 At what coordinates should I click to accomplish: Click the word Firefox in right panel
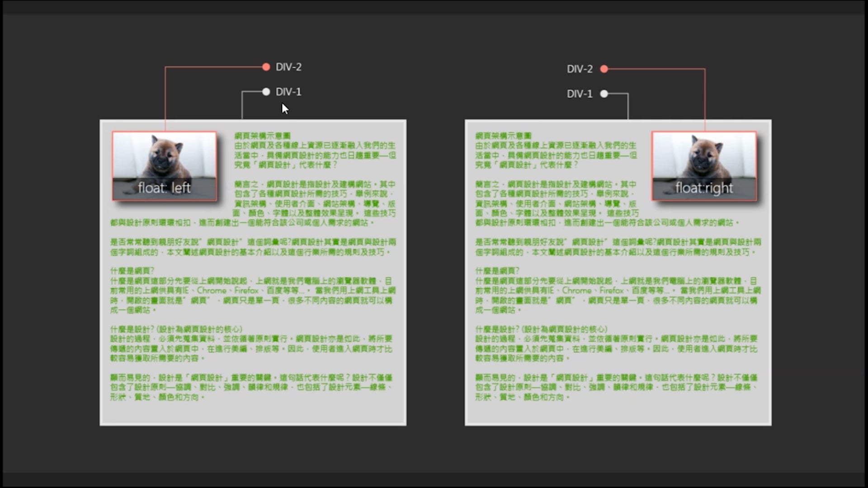click(x=612, y=291)
